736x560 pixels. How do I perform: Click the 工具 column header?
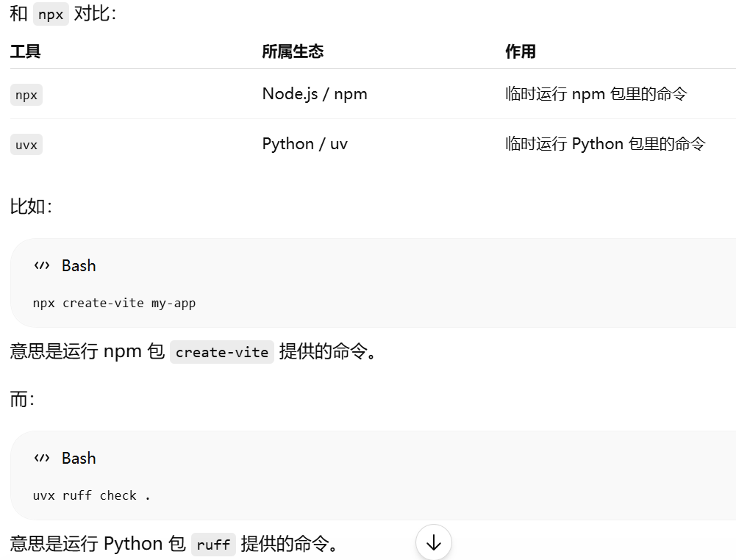25,51
